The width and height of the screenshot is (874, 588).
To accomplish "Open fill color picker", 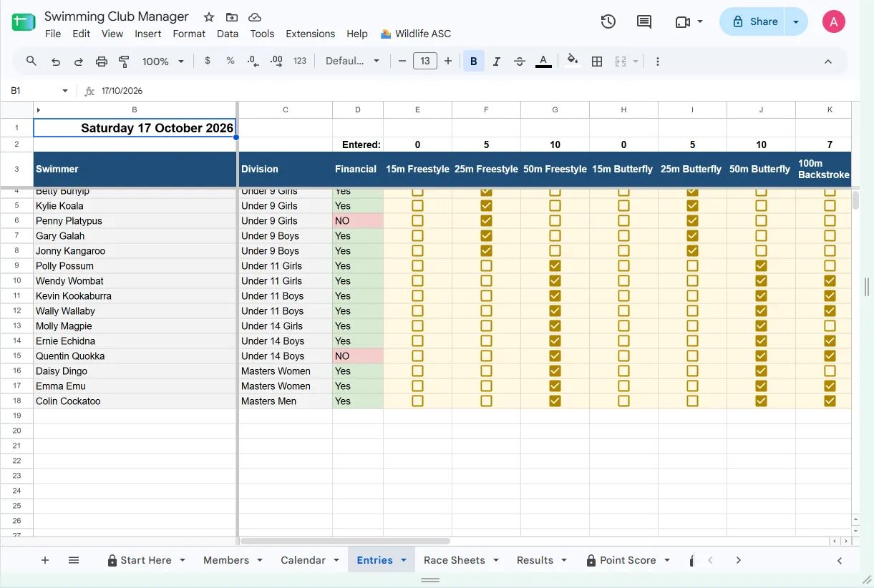I will click(x=572, y=62).
